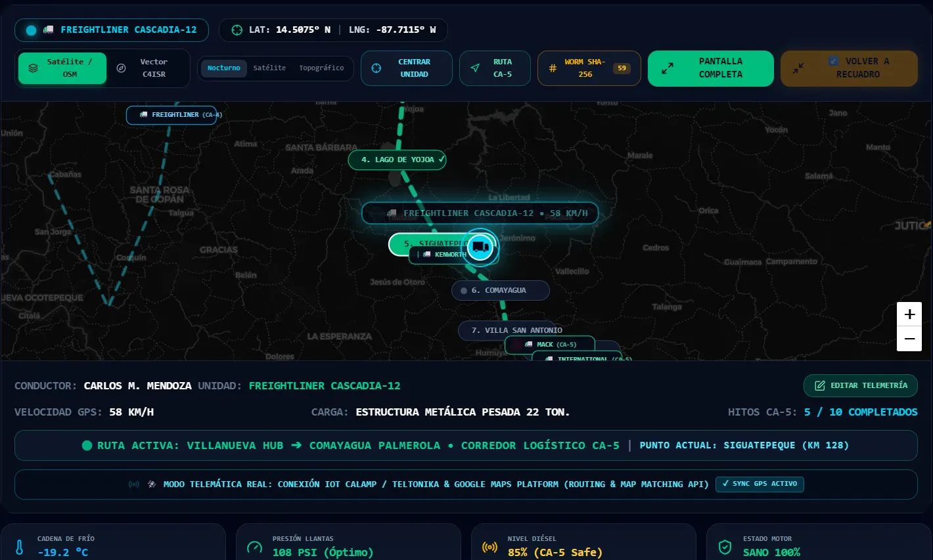Click the thermometer icon for Cadena de Frío
This screenshot has width=933, height=560.
pyautogui.click(x=19, y=547)
